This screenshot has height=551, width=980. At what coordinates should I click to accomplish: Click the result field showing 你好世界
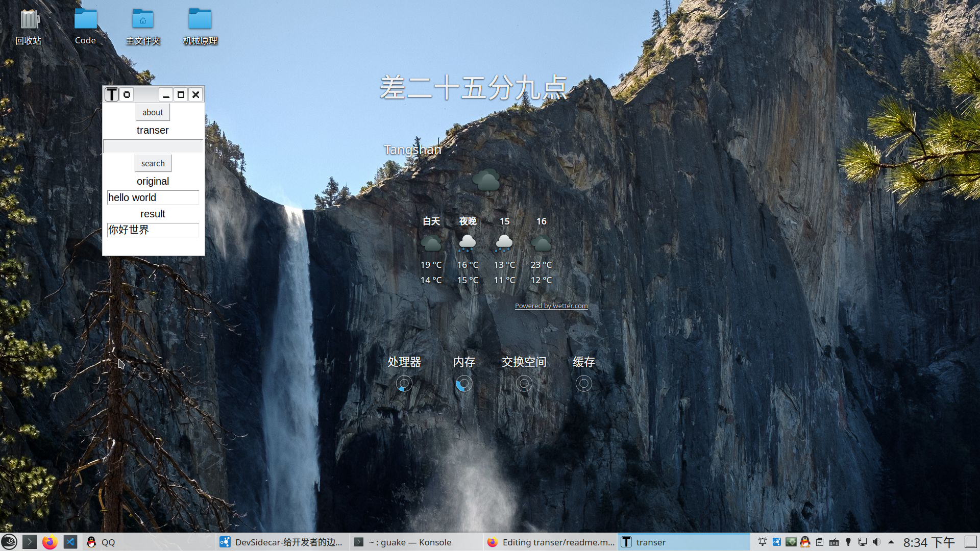point(153,230)
